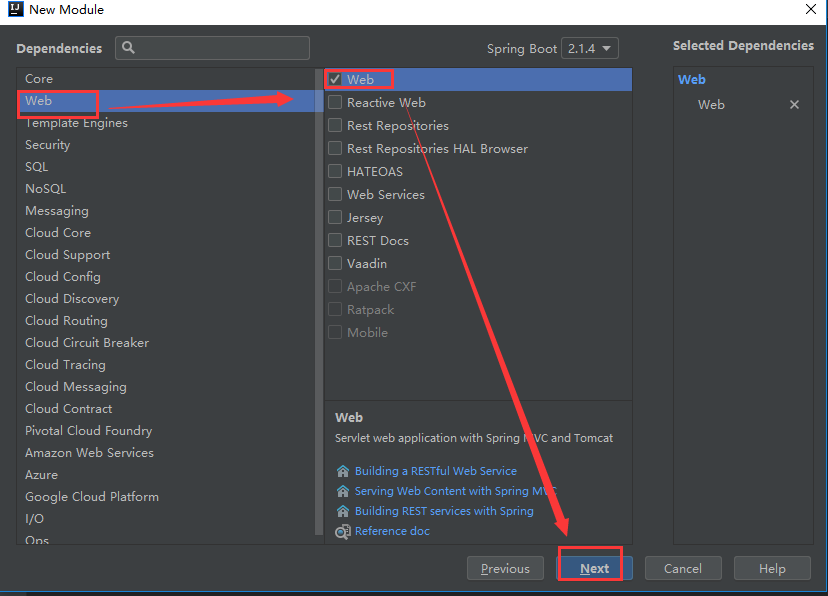Focus the Dependencies search field
Image resolution: width=828 pixels, height=596 pixels.
(212, 48)
